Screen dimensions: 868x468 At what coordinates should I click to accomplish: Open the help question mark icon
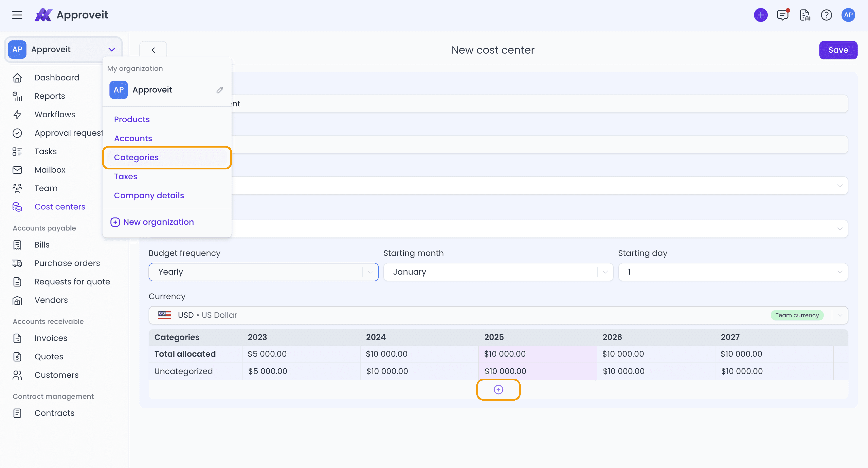[826, 15]
